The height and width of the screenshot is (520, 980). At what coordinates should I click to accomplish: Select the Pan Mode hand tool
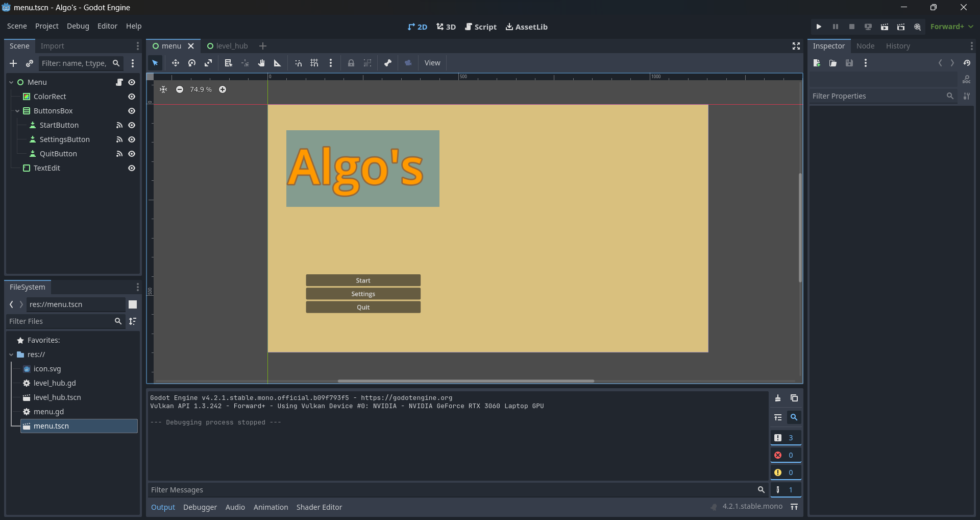[261, 63]
